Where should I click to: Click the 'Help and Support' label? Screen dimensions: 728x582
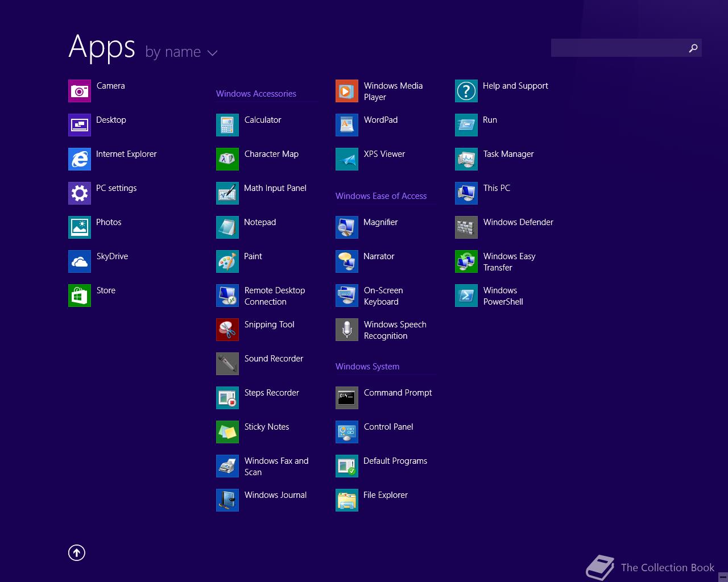click(515, 86)
